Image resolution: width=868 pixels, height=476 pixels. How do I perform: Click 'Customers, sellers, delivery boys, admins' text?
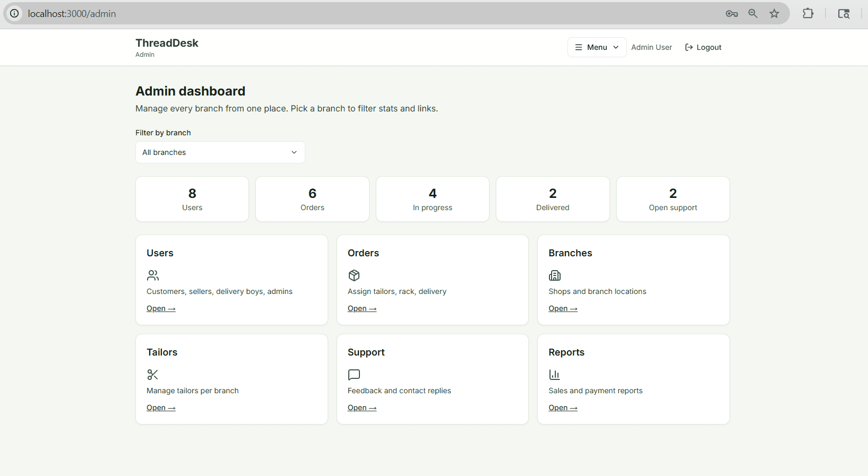point(219,291)
